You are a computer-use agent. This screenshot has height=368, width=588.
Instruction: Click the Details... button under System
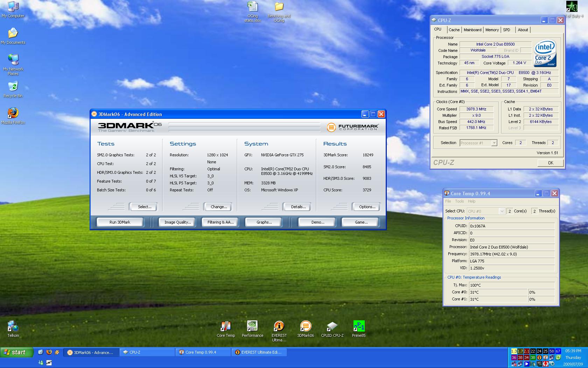297,207
